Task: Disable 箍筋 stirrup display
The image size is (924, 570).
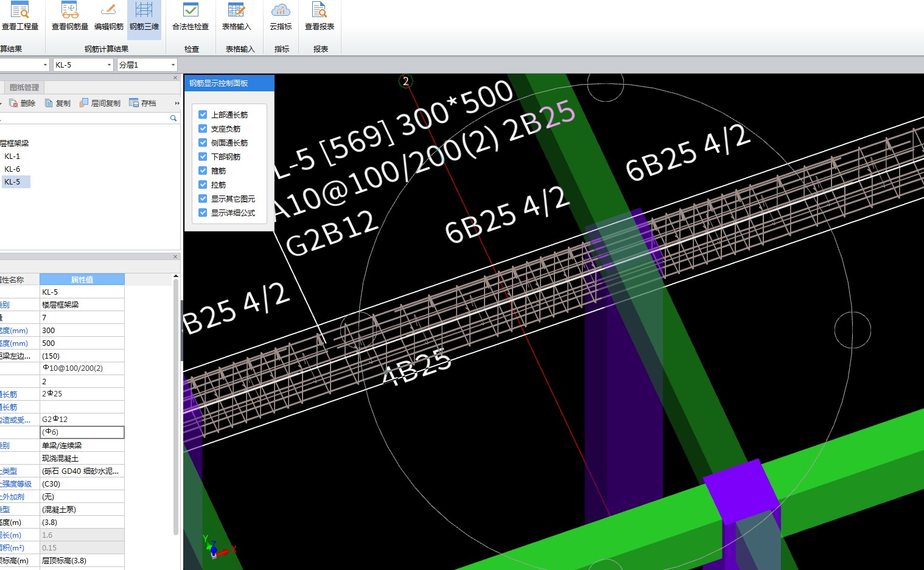Action: pyautogui.click(x=203, y=171)
